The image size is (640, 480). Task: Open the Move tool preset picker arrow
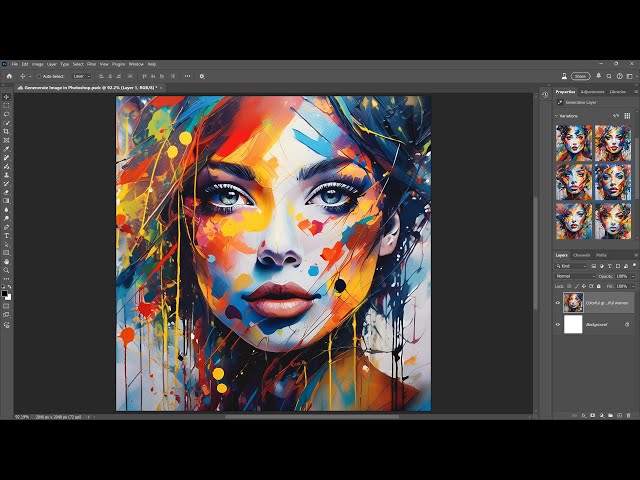click(30, 76)
